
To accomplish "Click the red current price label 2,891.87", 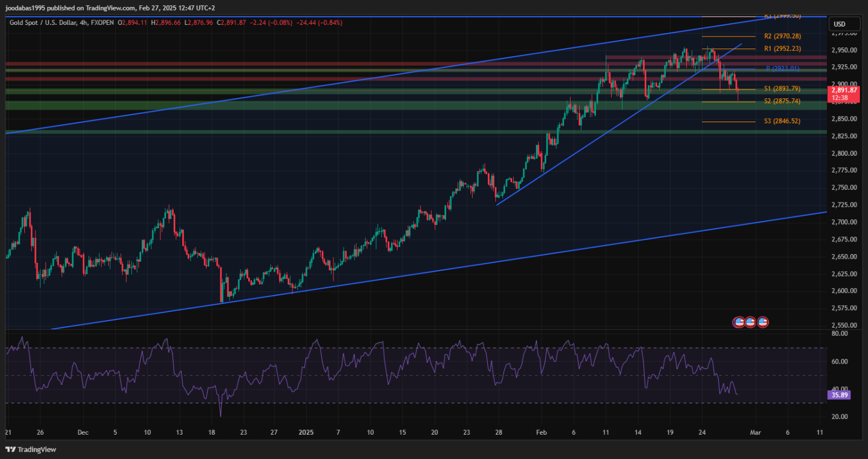I will click(845, 90).
